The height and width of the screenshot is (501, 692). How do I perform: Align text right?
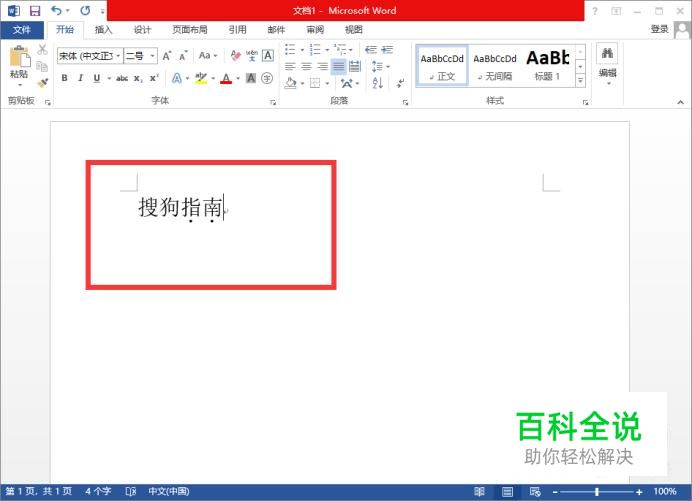[323, 67]
